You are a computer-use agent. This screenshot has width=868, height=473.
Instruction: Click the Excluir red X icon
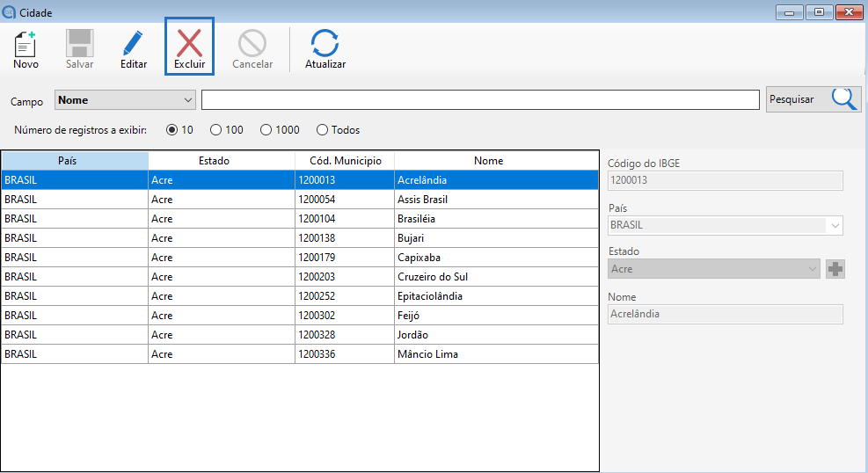(189, 44)
